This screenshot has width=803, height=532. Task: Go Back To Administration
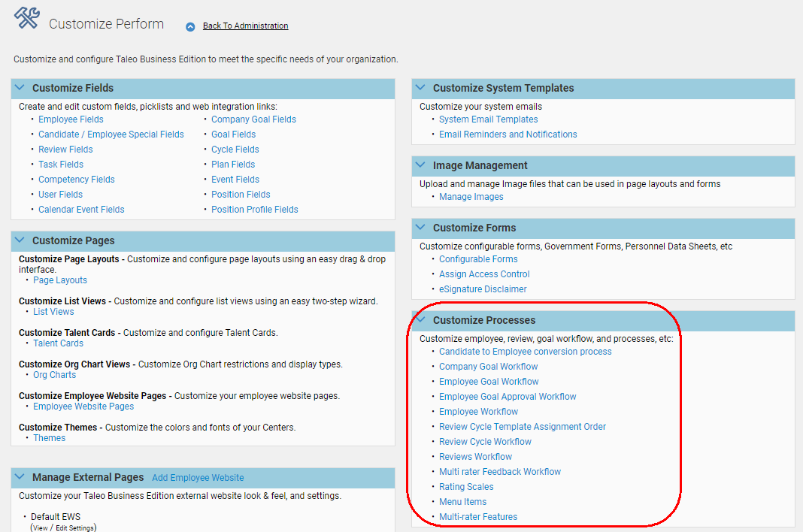[x=245, y=26]
